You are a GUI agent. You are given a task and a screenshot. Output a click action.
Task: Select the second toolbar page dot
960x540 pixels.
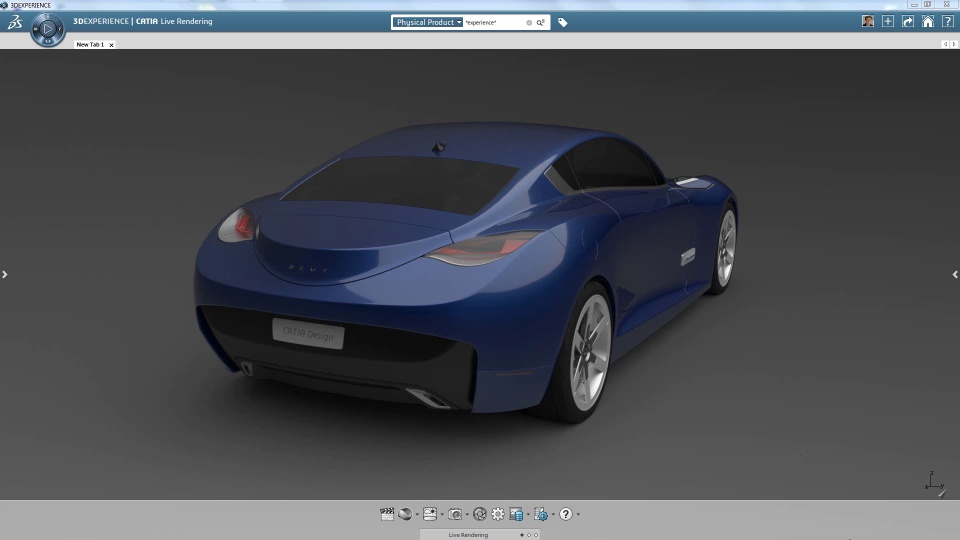pos(529,535)
